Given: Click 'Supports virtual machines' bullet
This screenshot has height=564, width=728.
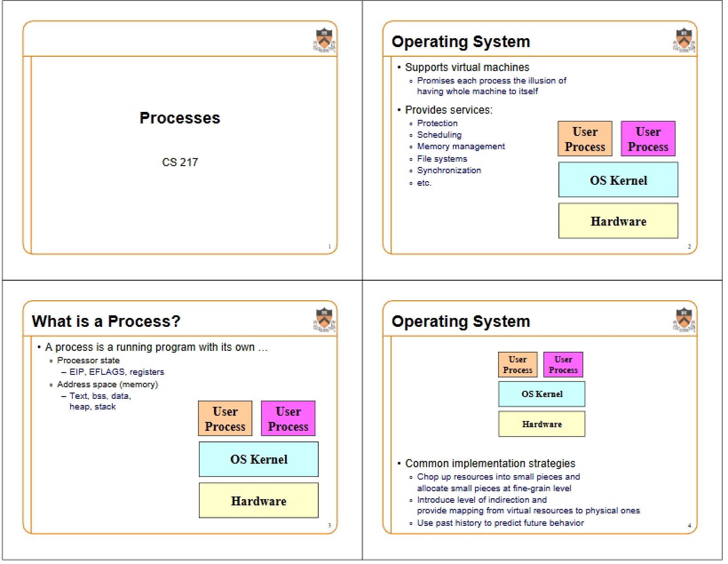Looking at the screenshot, I should (467, 67).
